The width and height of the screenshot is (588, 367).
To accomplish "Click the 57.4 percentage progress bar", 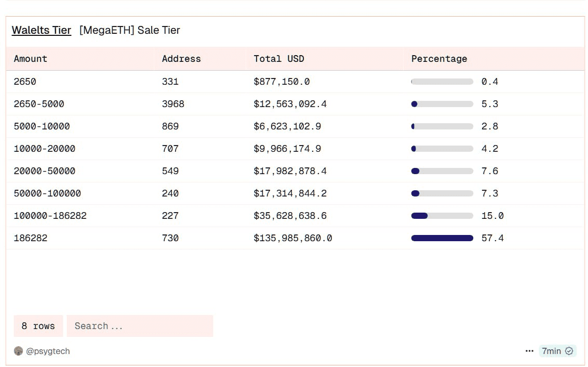I will (x=442, y=238).
